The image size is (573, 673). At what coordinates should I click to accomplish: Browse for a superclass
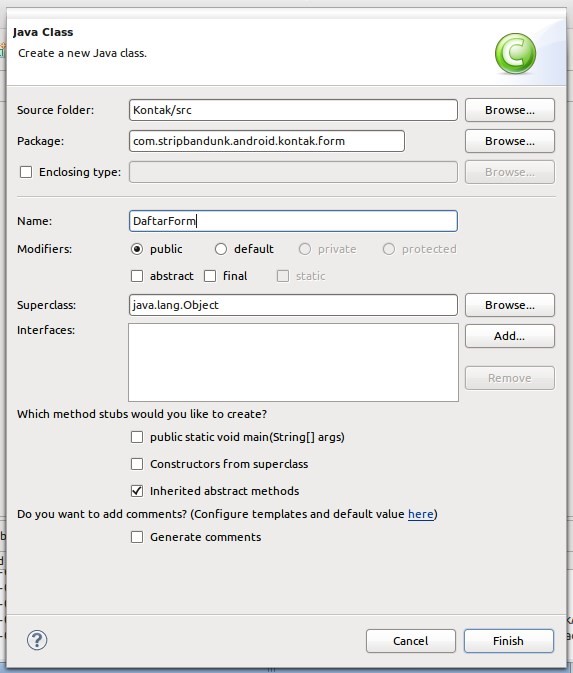click(x=509, y=305)
